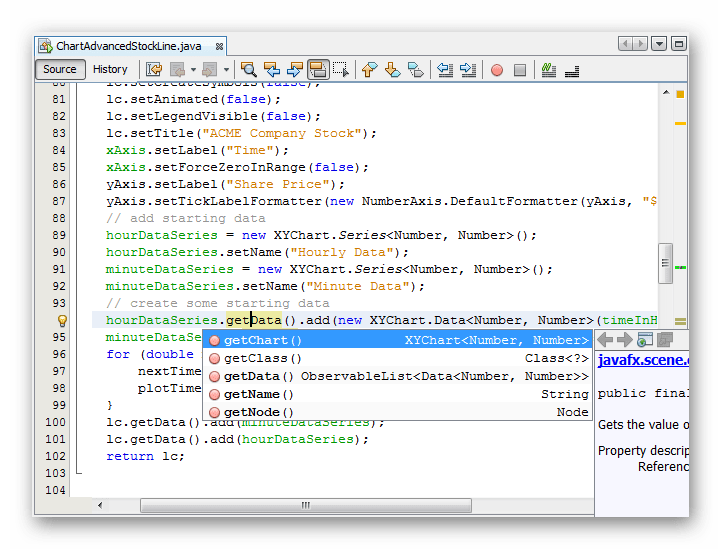Select getChart() completion item
This screenshot has height=549, width=721.
pyautogui.click(x=397, y=340)
